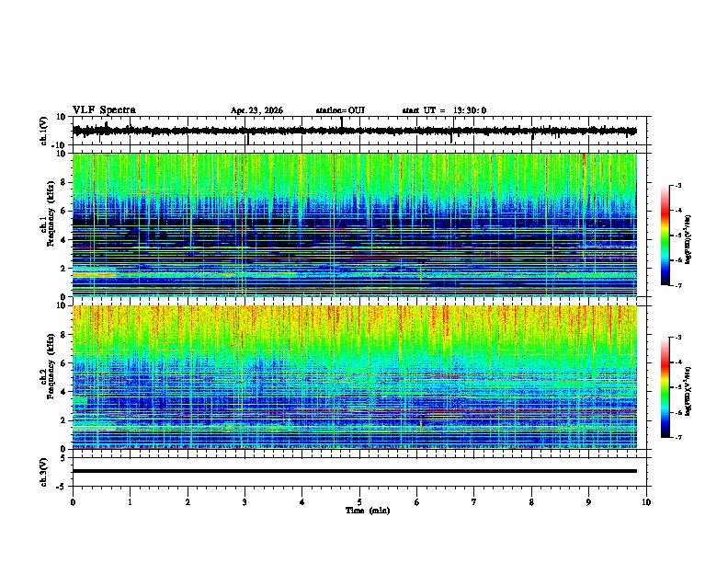Click the ch.1 spectrogram color scale bar
The height and width of the screenshot is (563, 728).
coord(665,236)
